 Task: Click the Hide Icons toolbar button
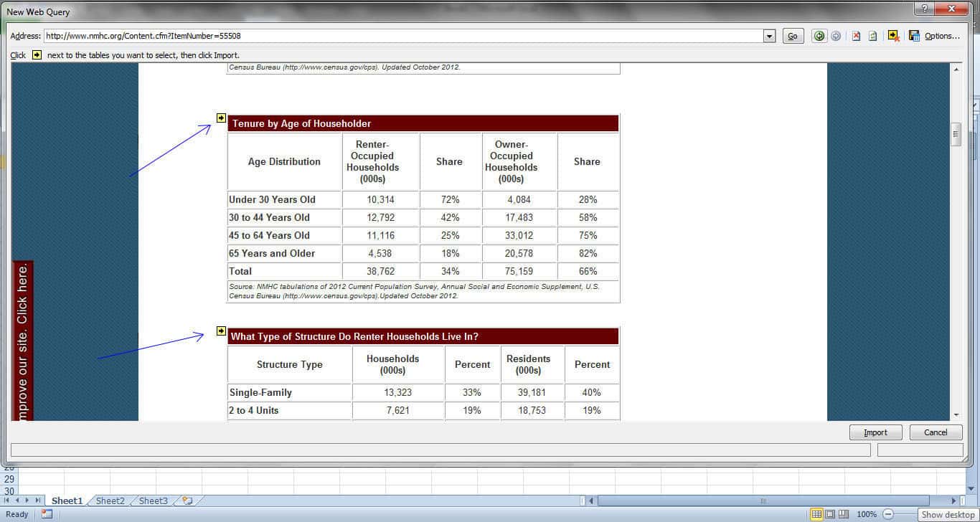pos(893,36)
